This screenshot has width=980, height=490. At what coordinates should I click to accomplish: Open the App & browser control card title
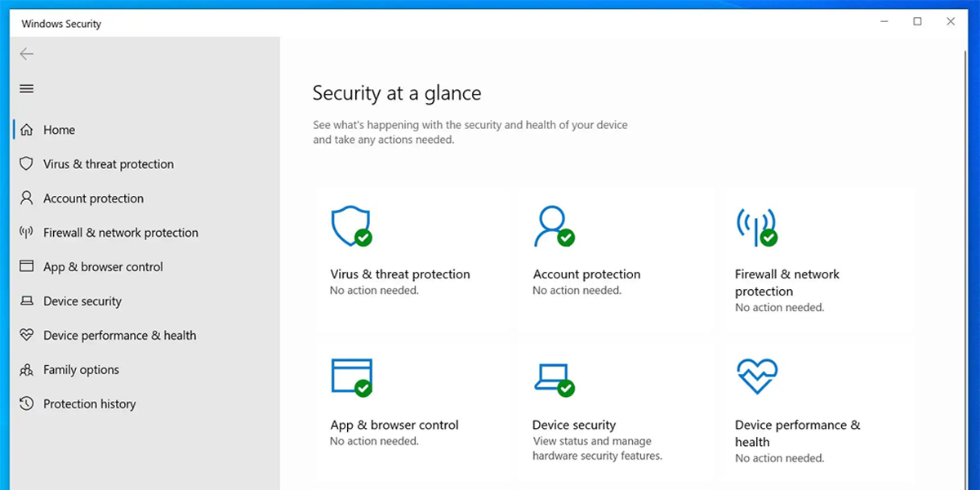coord(394,425)
